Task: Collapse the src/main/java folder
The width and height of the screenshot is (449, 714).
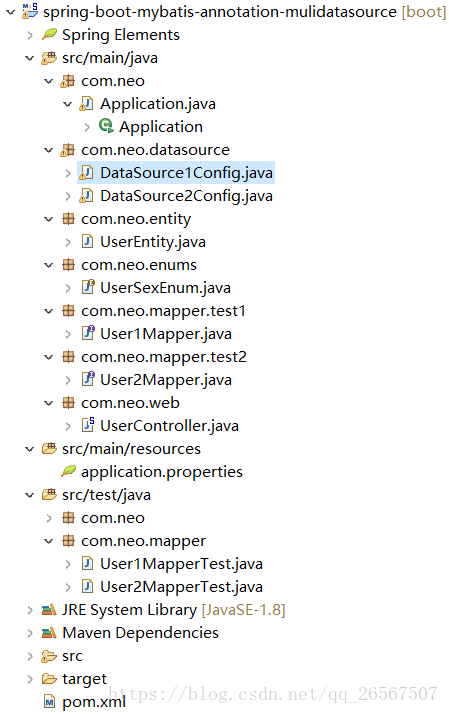Action: click(x=30, y=58)
